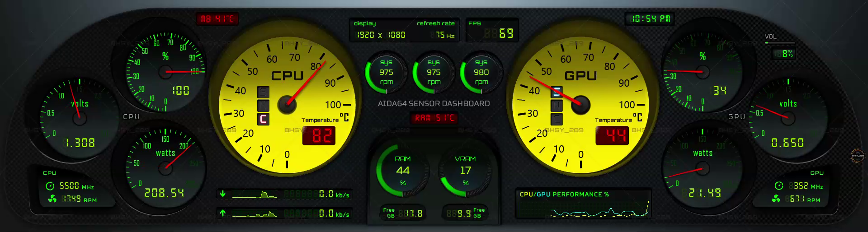Click the CPU fan icon beside 1749 RPM

(x=52, y=199)
